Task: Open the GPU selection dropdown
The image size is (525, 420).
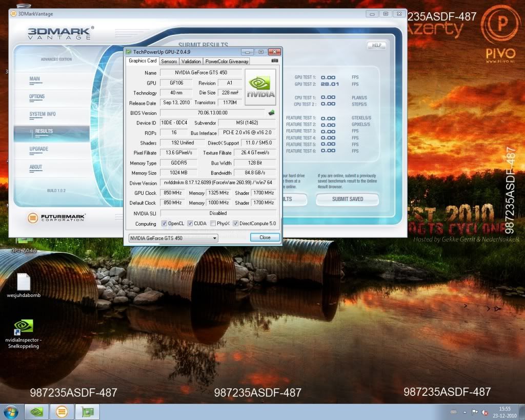Action: 173,238
